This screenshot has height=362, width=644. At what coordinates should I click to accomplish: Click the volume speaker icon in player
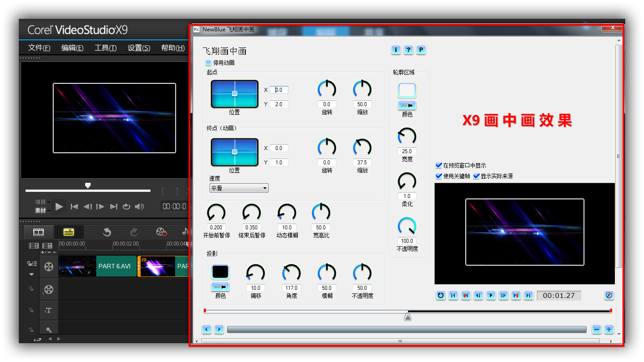click(x=140, y=207)
